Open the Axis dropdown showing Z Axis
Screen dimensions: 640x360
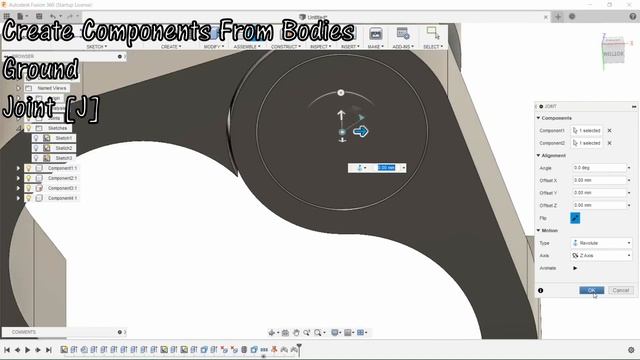601,256
